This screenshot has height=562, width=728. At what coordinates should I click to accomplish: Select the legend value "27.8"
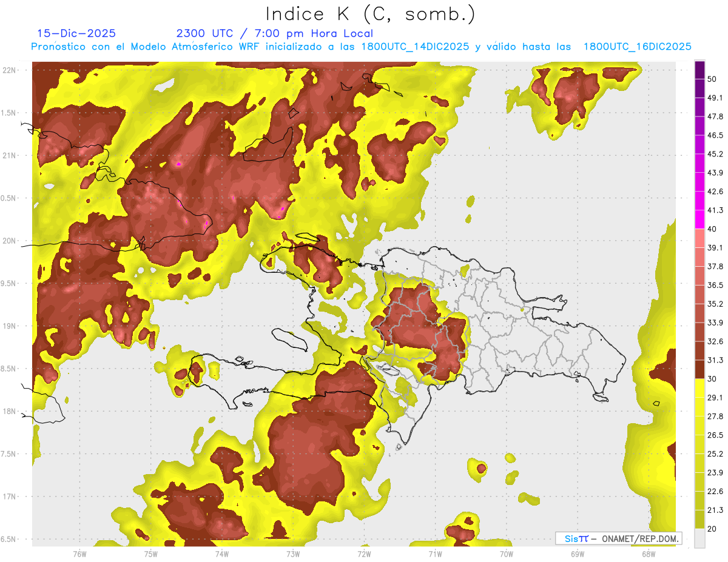[716, 416]
